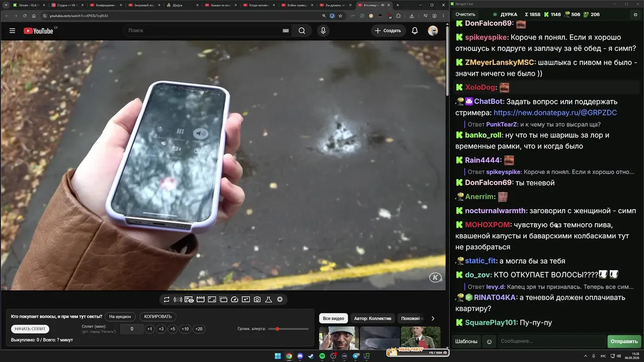Viewport: 644px width, 362px height.
Task: Click the На аукцион button
Action: click(x=120, y=317)
